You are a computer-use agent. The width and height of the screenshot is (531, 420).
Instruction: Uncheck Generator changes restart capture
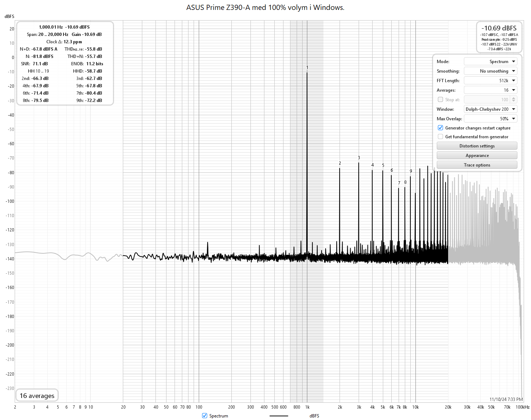tap(440, 128)
